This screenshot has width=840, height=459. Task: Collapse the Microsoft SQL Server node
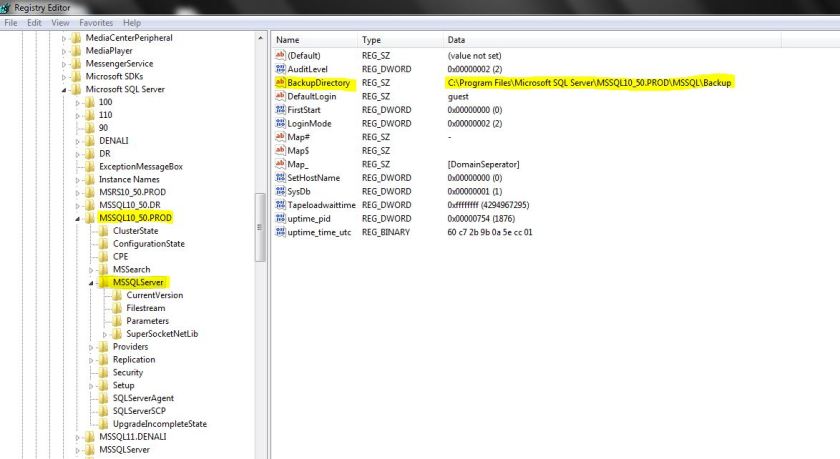(65, 90)
